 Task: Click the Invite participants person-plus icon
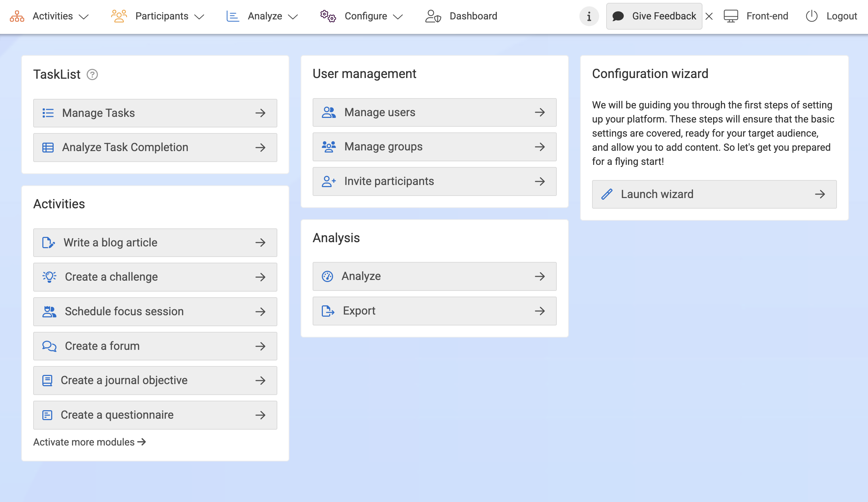[328, 181]
